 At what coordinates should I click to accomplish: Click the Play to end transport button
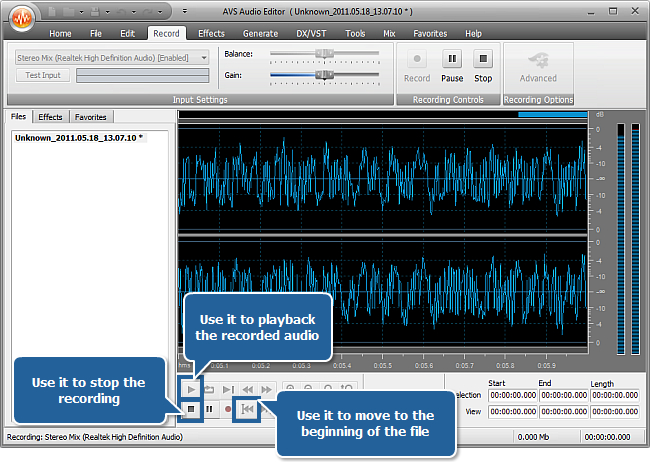click(228, 389)
